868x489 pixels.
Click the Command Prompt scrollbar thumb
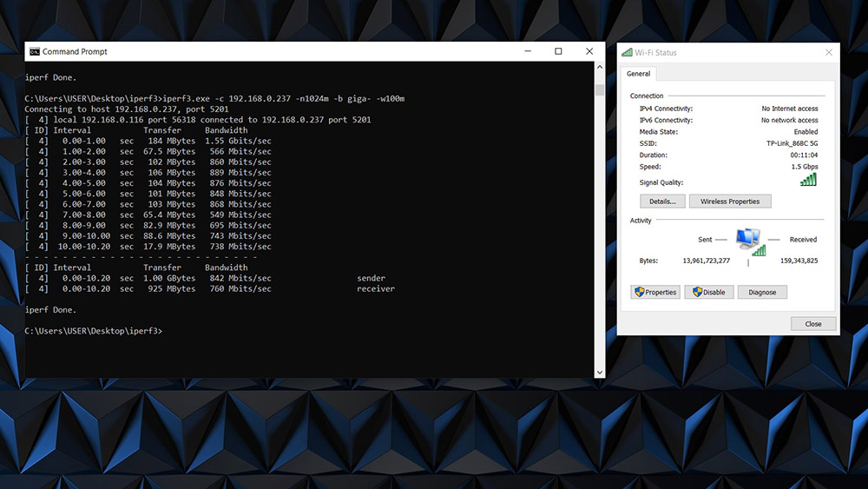click(600, 89)
